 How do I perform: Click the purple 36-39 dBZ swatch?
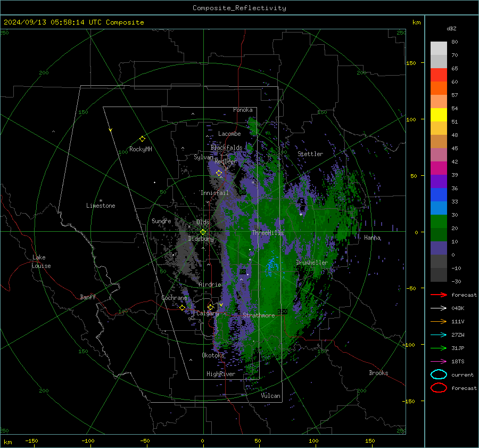pos(439,181)
